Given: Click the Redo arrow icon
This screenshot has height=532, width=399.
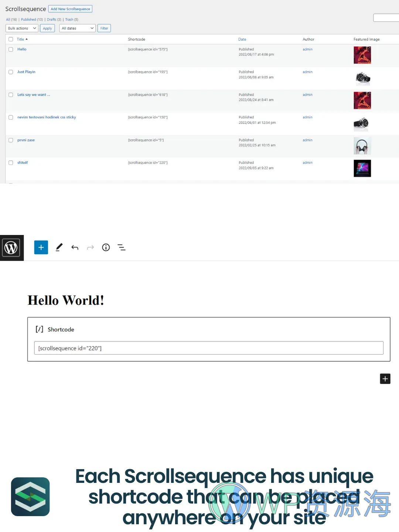Looking at the screenshot, I should (x=91, y=248).
